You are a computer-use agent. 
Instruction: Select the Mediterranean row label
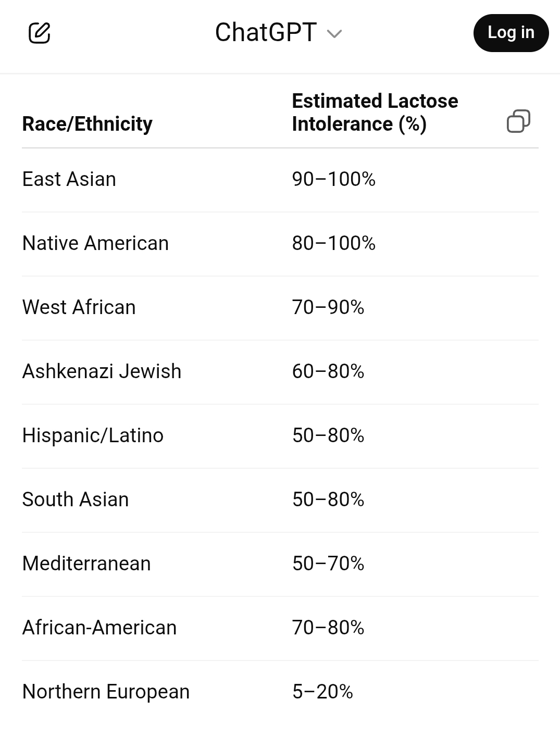point(86,564)
